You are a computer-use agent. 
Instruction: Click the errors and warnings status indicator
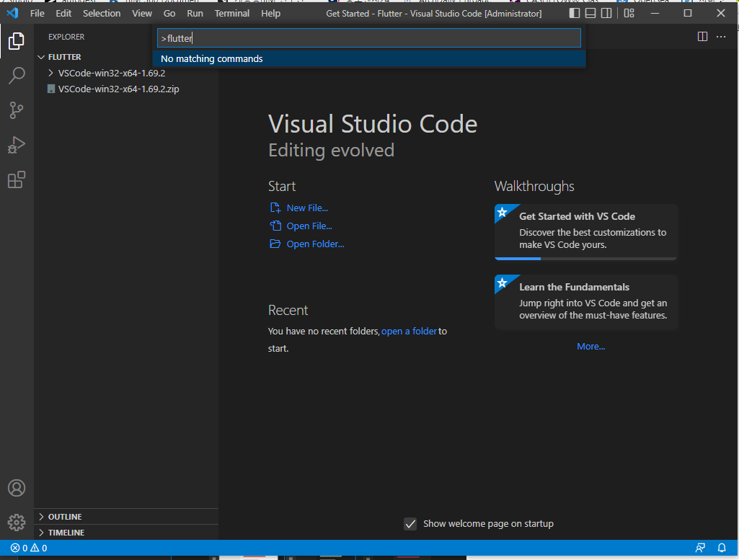point(29,548)
